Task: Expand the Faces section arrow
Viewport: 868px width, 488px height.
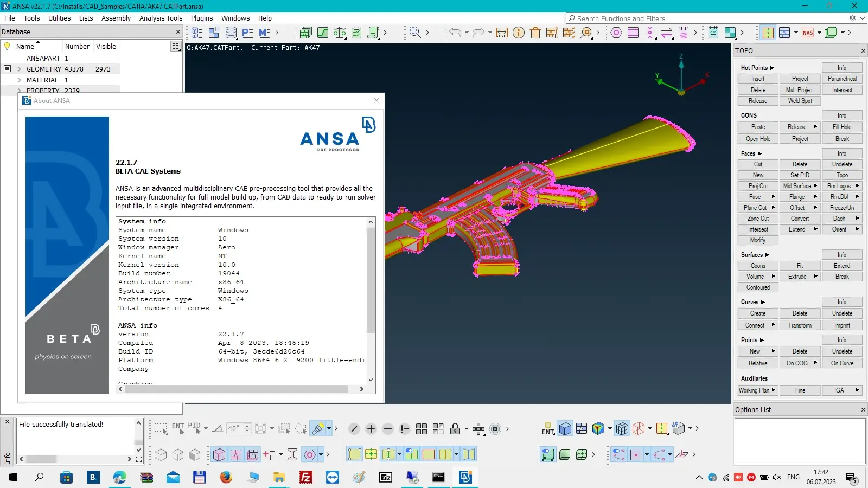Action: (x=759, y=153)
